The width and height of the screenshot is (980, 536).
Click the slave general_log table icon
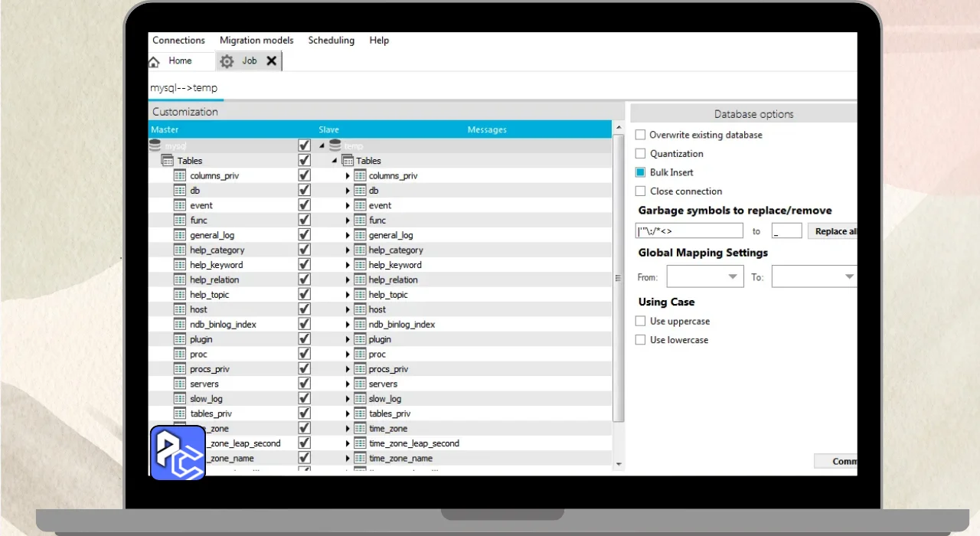click(360, 235)
